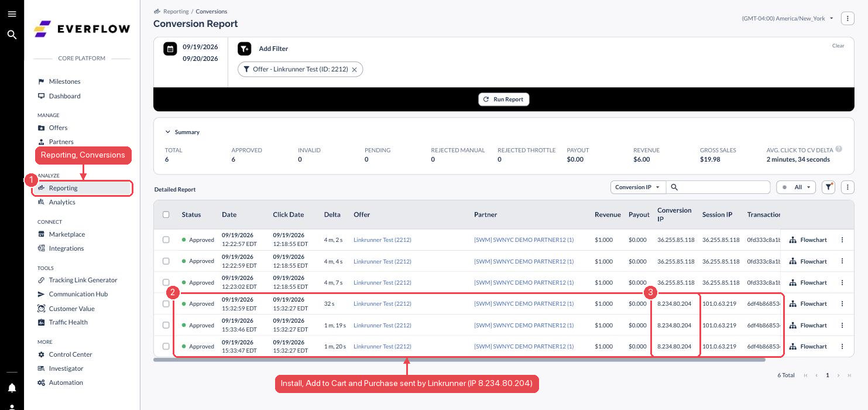Open Flowchart for the 12:23:02 EDT conversion
The height and width of the screenshot is (410, 868).
pyautogui.click(x=808, y=282)
